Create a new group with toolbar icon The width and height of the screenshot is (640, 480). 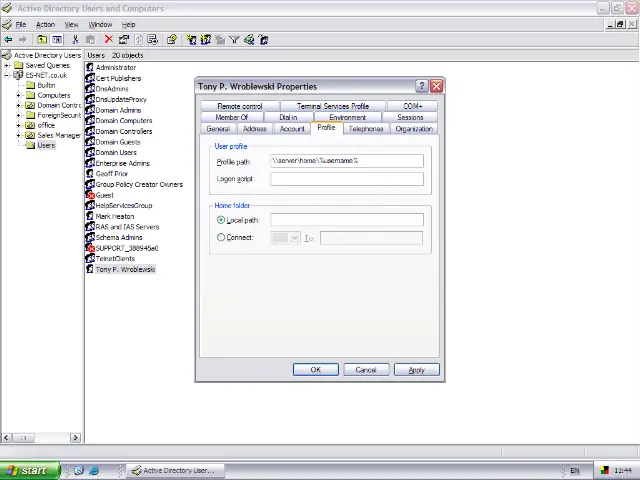tap(206, 40)
